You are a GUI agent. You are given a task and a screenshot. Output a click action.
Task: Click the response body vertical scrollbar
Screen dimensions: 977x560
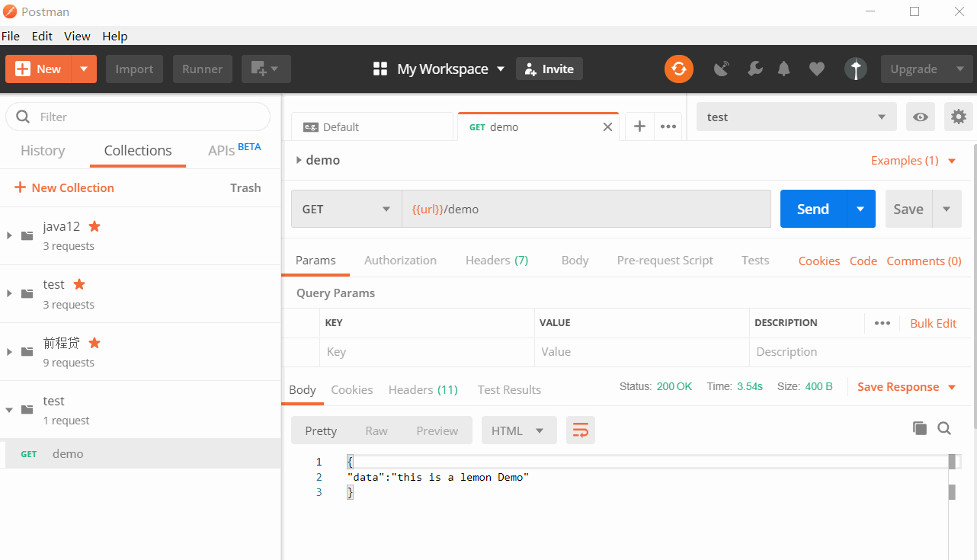[952, 491]
